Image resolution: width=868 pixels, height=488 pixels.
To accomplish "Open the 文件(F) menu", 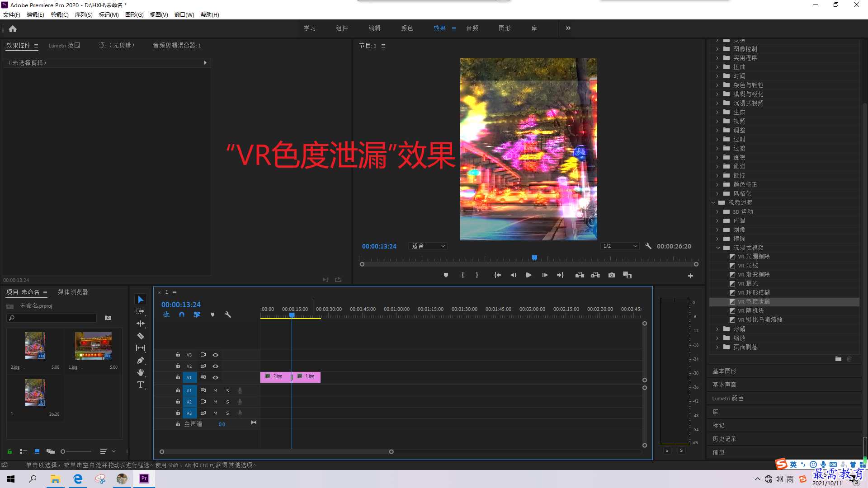I will point(12,15).
